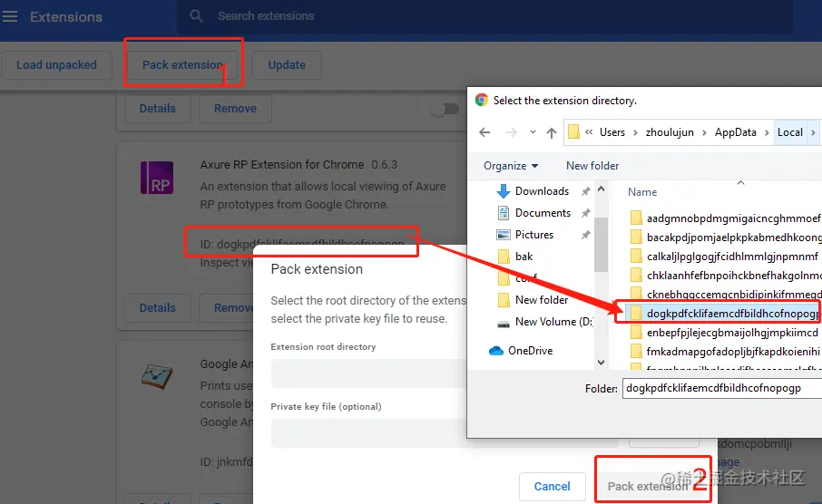Click the navigation pane scrollbar thumb
The height and width of the screenshot is (504, 822).
coord(601,245)
